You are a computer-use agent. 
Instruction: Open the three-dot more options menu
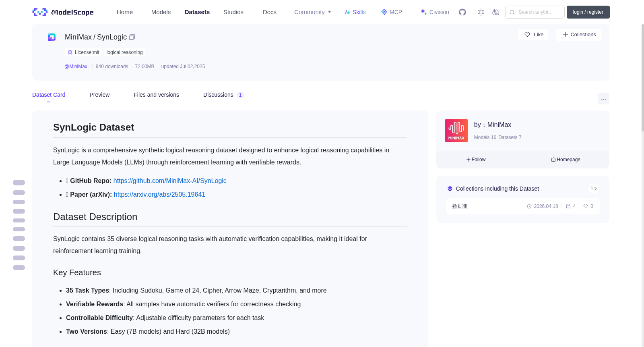pos(603,99)
